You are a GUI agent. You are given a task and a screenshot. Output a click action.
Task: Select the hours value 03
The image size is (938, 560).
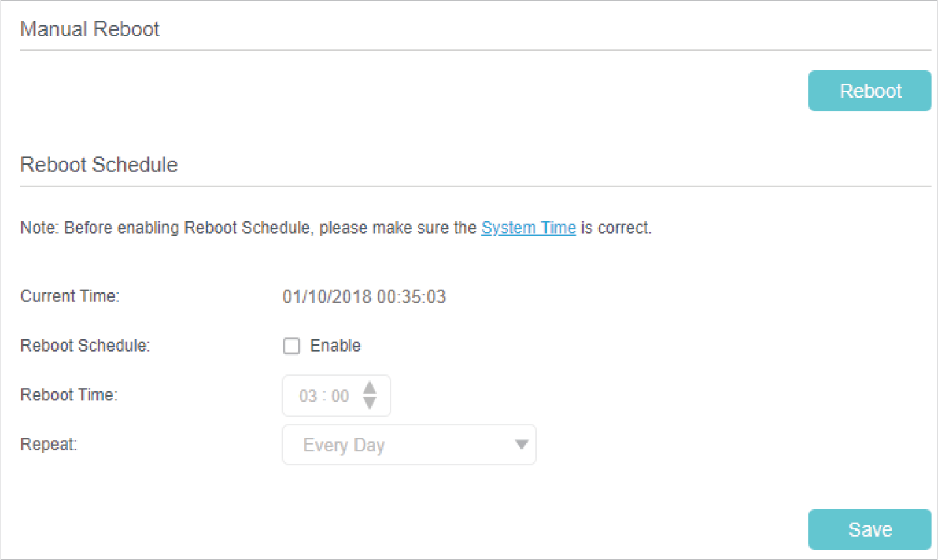[x=307, y=396]
